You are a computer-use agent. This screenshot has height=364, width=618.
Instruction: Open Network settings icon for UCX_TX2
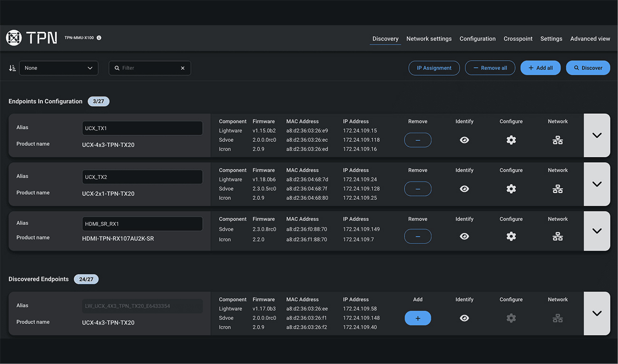[x=558, y=189]
